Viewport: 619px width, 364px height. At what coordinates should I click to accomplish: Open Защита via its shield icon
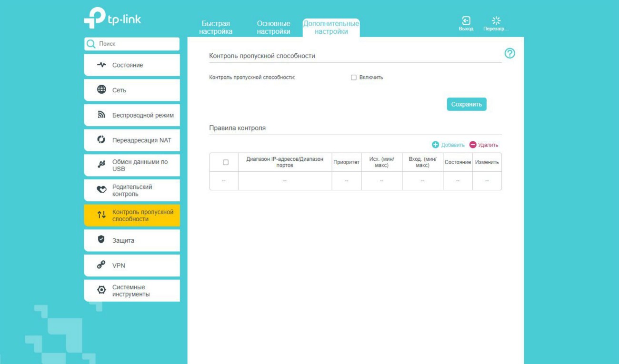[x=101, y=240]
